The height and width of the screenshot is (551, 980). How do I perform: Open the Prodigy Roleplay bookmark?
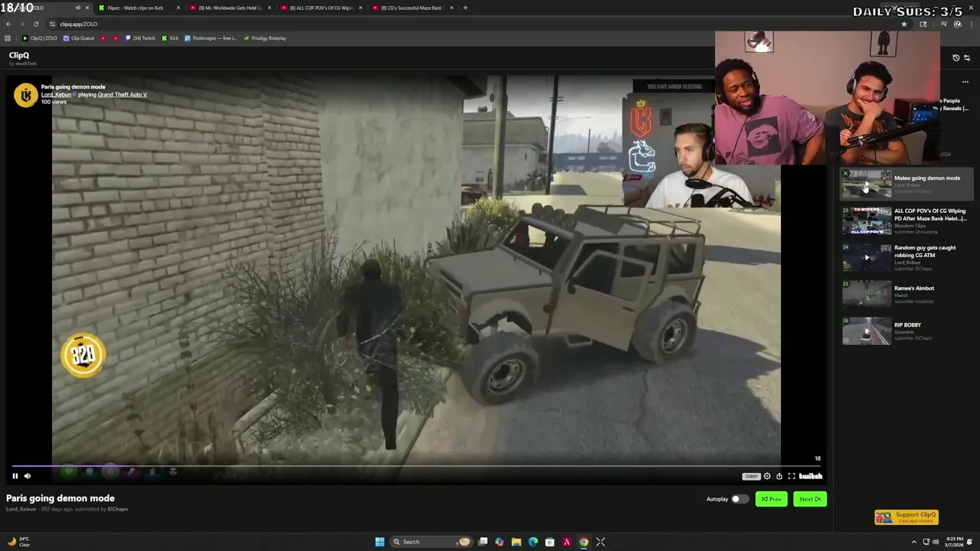point(265,38)
